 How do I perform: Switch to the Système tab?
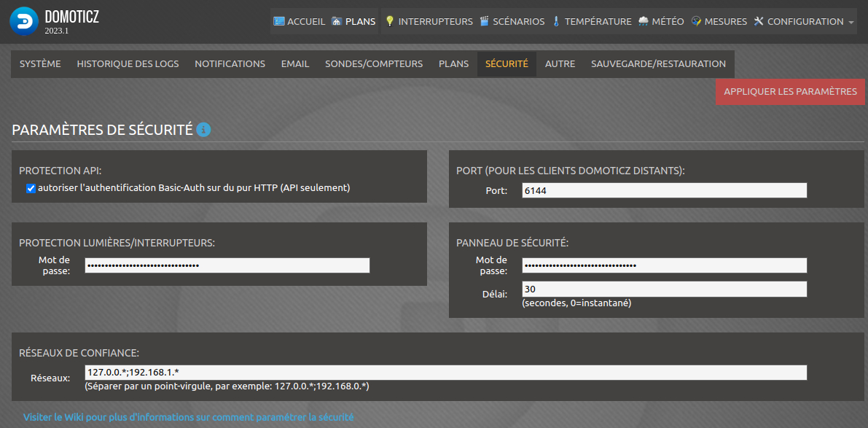[x=40, y=63]
